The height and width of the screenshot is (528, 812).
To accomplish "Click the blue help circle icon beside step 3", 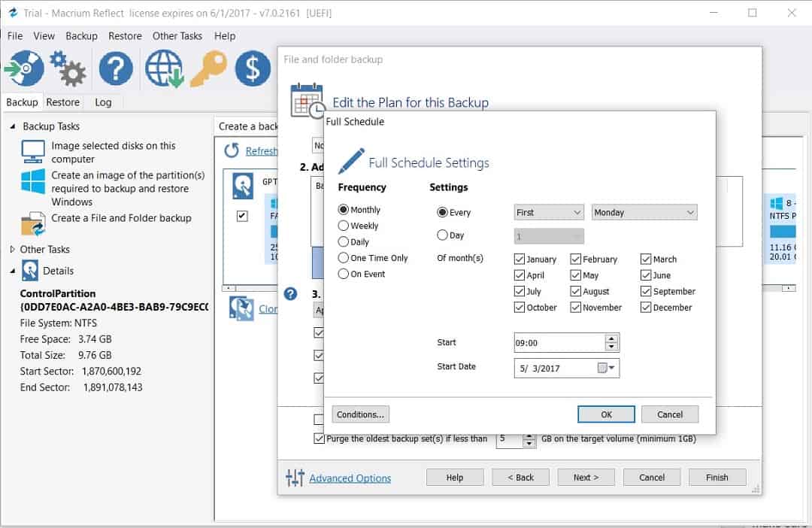I will pos(290,294).
